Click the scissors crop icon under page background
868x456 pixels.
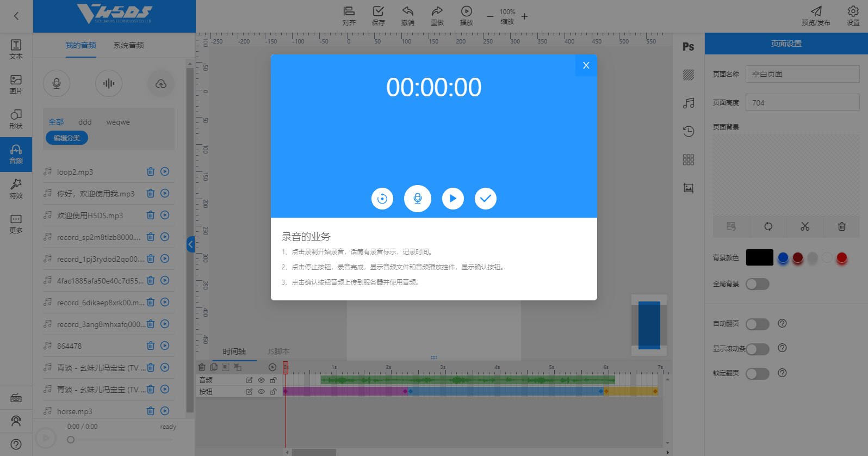point(805,226)
